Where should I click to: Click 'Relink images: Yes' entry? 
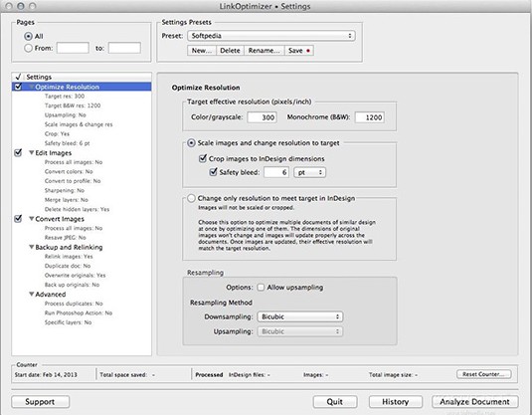pos(69,257)
